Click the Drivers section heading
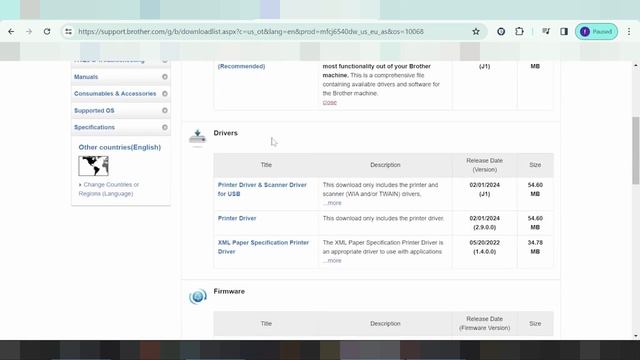The width and height of the screenshot is (640, 360). coord(225,133)
